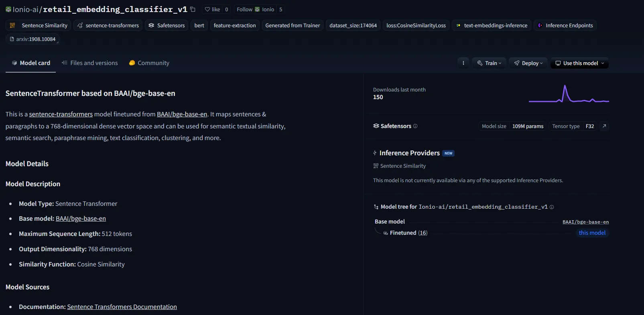This screenshot has width=644, height=315.
Task: Open Base model BAAI/bge-base-en link in list
Action: point(81,219)
